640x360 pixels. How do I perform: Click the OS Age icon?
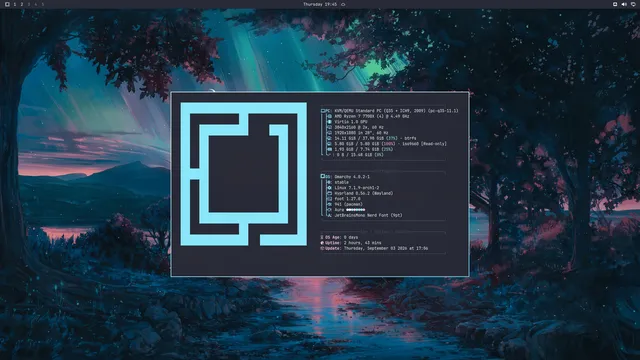point(322,237)
